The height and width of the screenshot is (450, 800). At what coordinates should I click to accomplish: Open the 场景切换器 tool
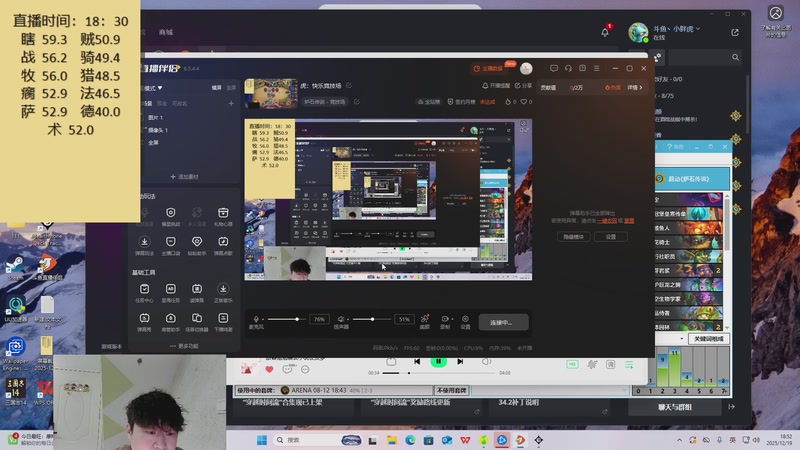(197, 322)
